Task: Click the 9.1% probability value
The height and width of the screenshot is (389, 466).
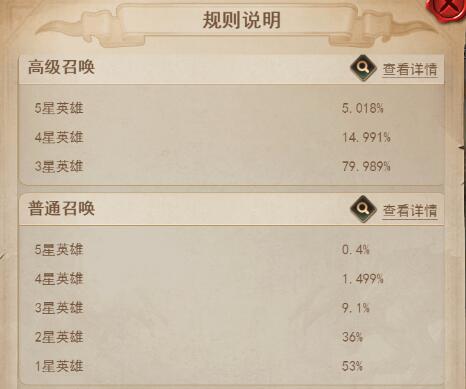Action: click(x=356, y=307)
